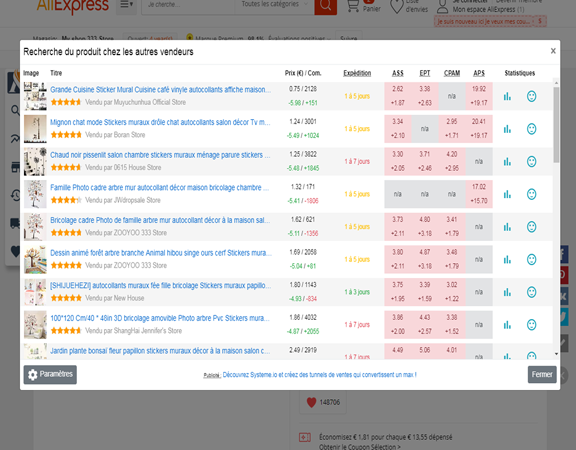Open bar chart icon for Dessin animé forêt row
The height and width of the screenshot is (450, 576).
[x=507, y=260]
